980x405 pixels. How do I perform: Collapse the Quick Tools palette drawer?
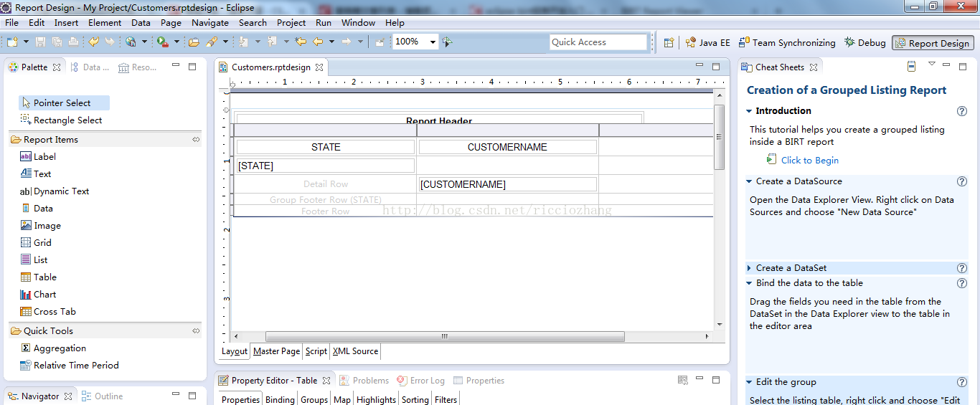[105, 331]
